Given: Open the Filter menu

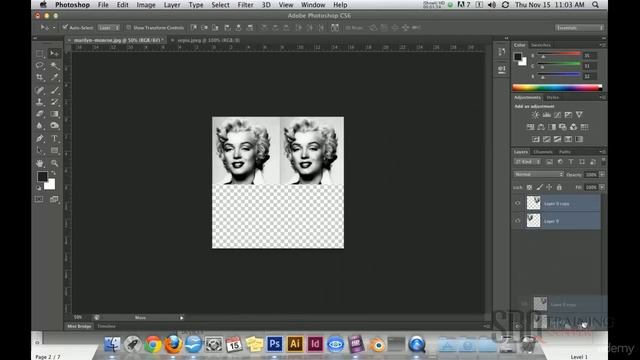Looking at the screenshot, I should coord(245,5).
